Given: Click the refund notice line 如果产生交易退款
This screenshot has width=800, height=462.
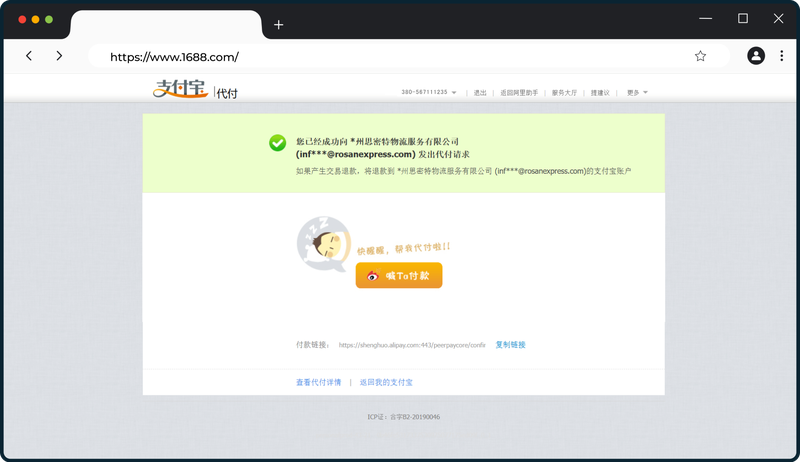Looking at the screenshot, I should pos(463,171).
